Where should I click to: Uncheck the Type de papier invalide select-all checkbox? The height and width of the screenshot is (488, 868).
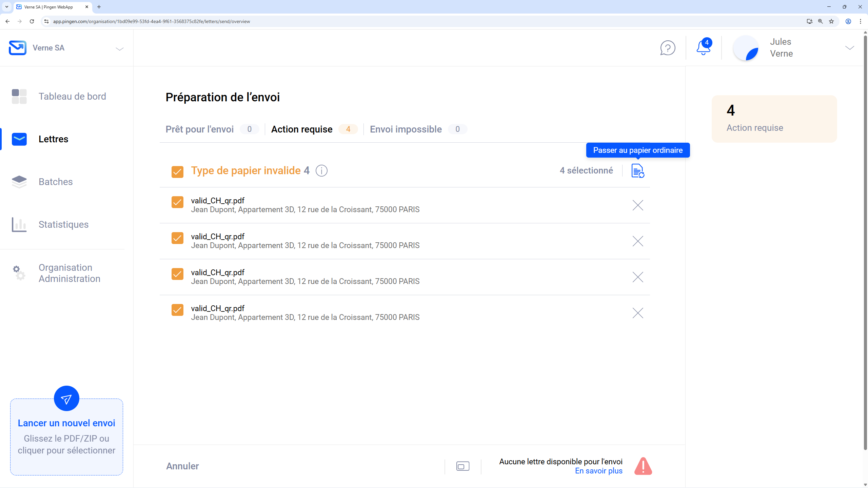(177, 172)
